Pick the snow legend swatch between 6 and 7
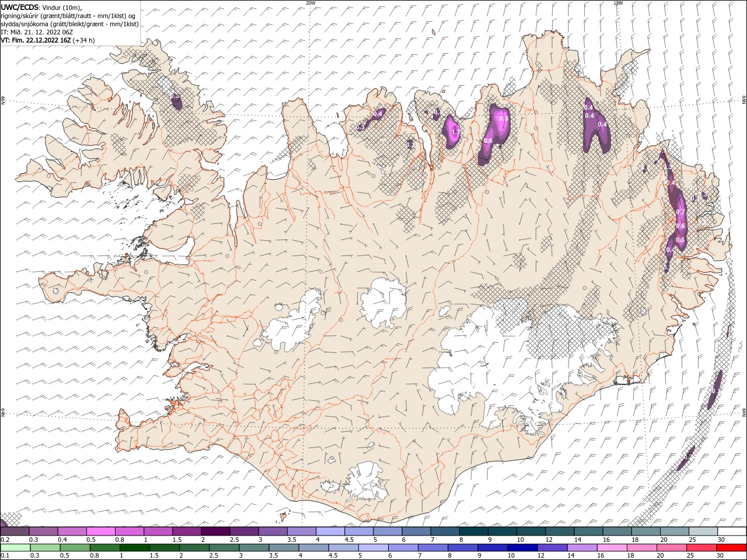Viewport: 747px width, 560px height. pyautogui.click(x=416, y=531)
